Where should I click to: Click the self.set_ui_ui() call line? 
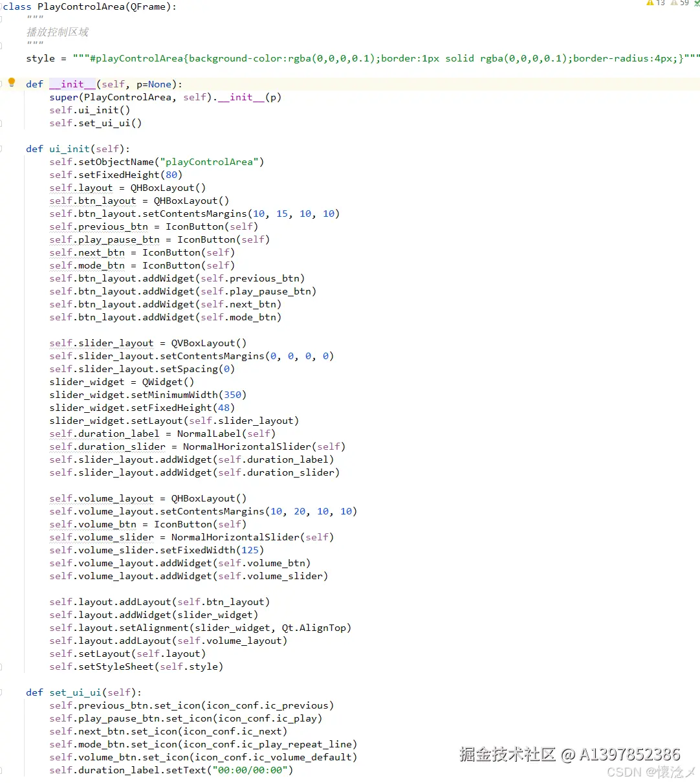pos(96,123)
